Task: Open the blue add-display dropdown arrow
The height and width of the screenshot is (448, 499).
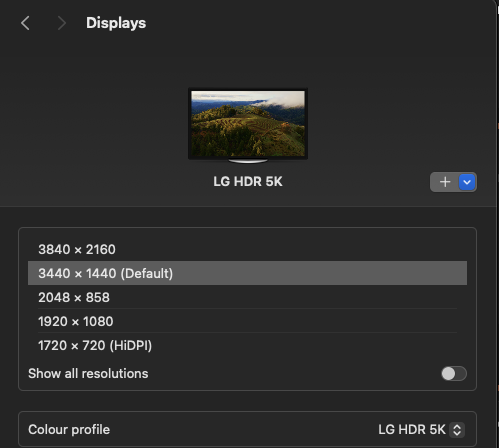Action: coord(467,182)
